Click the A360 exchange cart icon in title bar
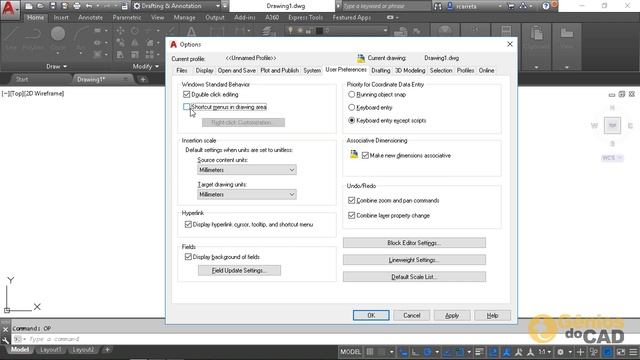The image size is (640, 360). (x=511, y=6)
